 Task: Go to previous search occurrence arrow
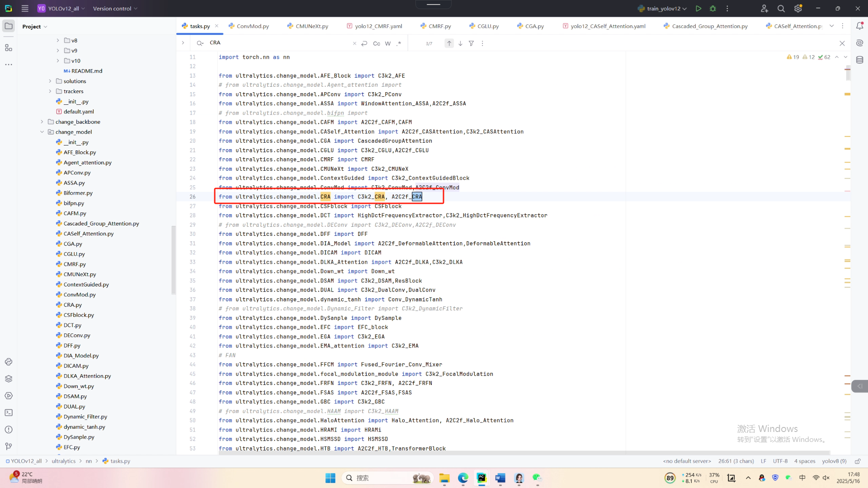(449, 43)
